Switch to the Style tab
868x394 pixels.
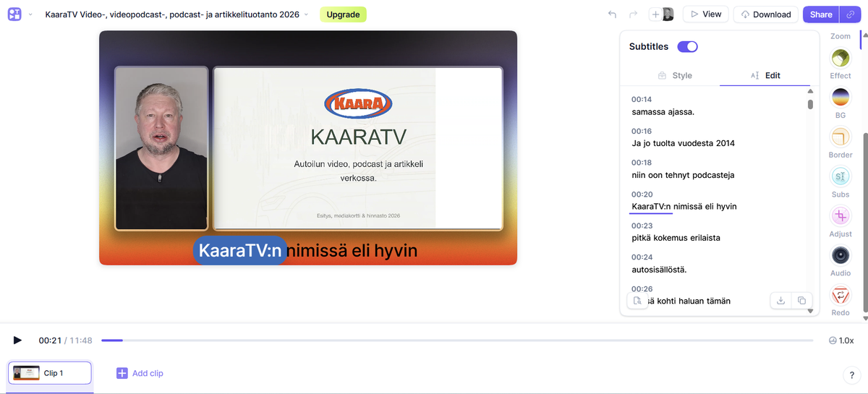click(674, 75)
